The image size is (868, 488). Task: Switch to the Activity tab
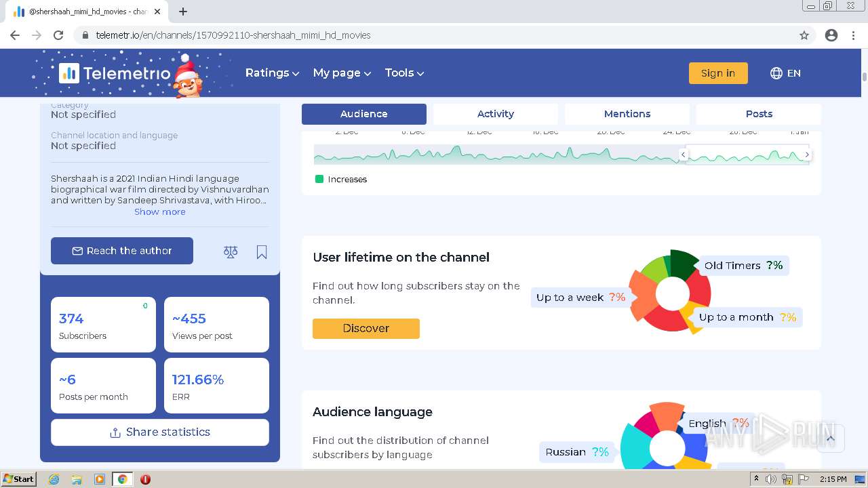[x=496, y=114]
